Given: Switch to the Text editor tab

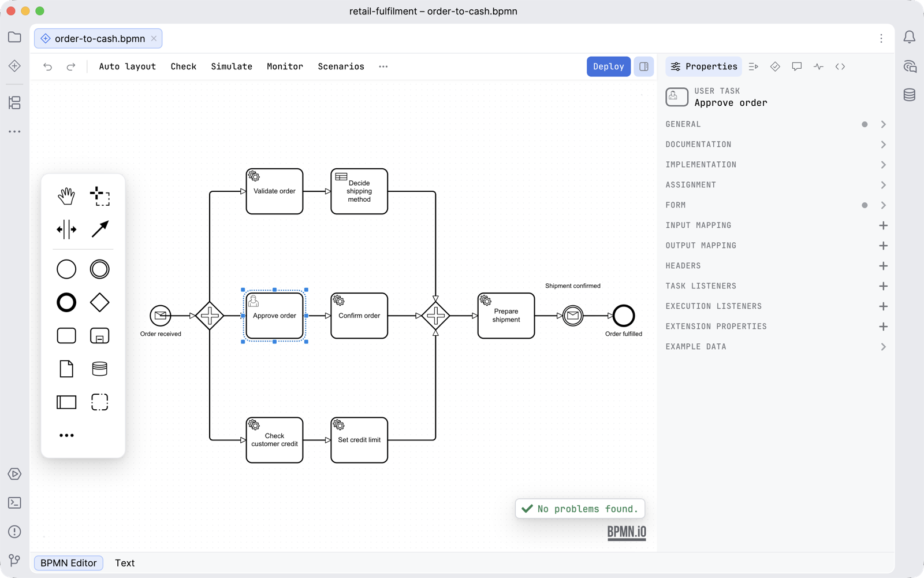Looking at the screenshot, I should 125,563.
